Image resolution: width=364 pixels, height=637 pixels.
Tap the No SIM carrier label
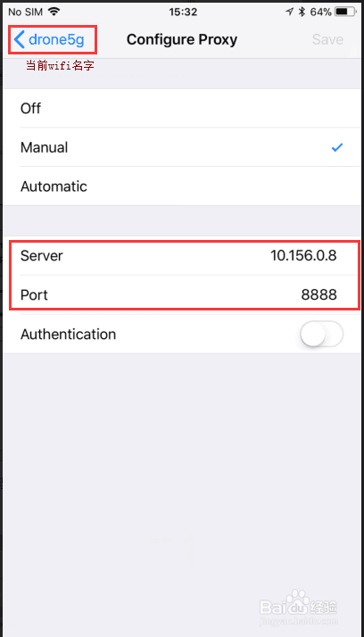pyautogui.click(x=26, y=12)
